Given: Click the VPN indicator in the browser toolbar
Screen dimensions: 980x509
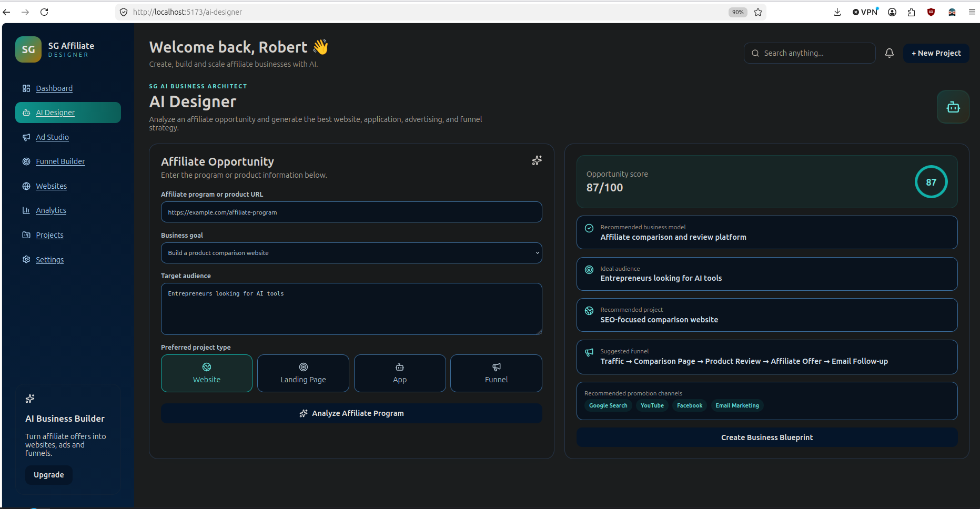Looking at the screenshot, I should coord(865,12).
